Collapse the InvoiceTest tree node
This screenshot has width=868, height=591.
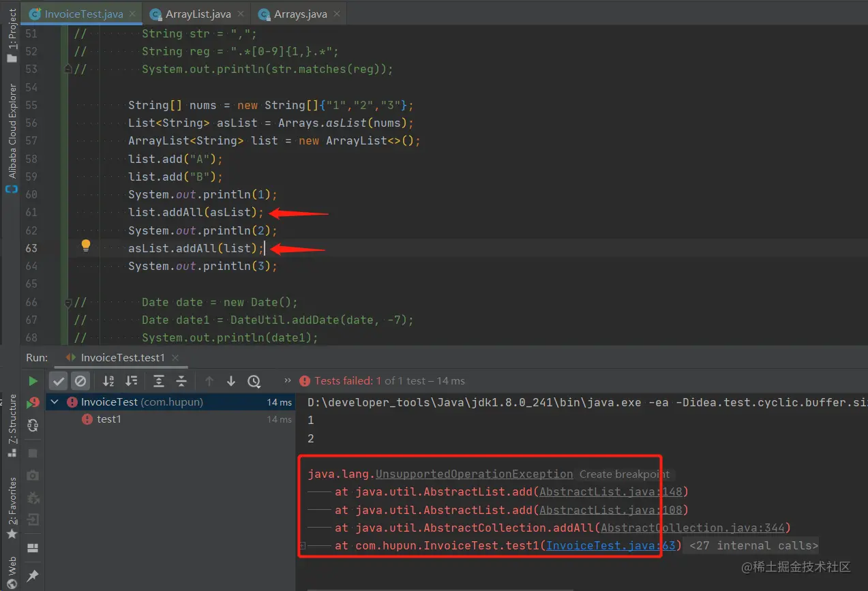tap(55, 402)
